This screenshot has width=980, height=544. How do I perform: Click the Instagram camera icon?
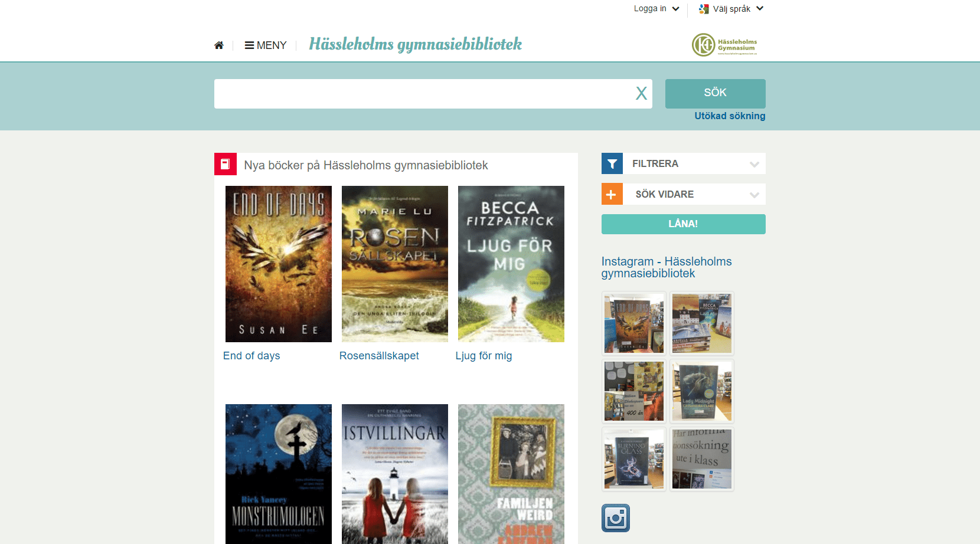[615, 518]
